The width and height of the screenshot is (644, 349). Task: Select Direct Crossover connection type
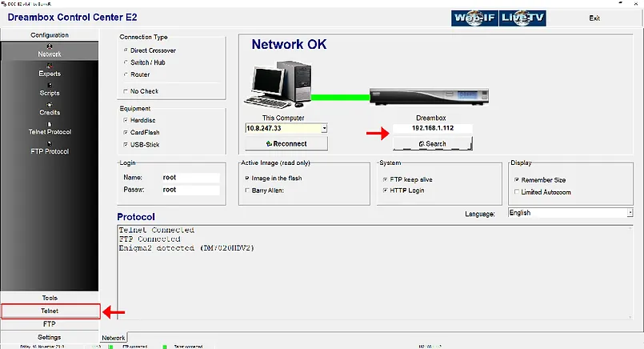tap(126, 50)
